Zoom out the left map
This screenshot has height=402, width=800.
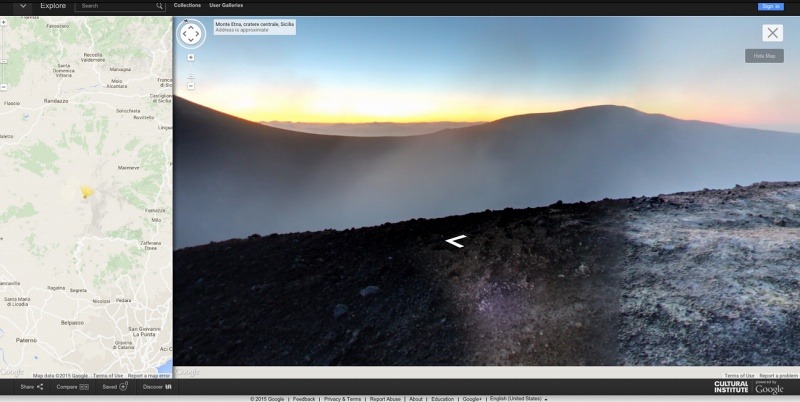[3, 87]
